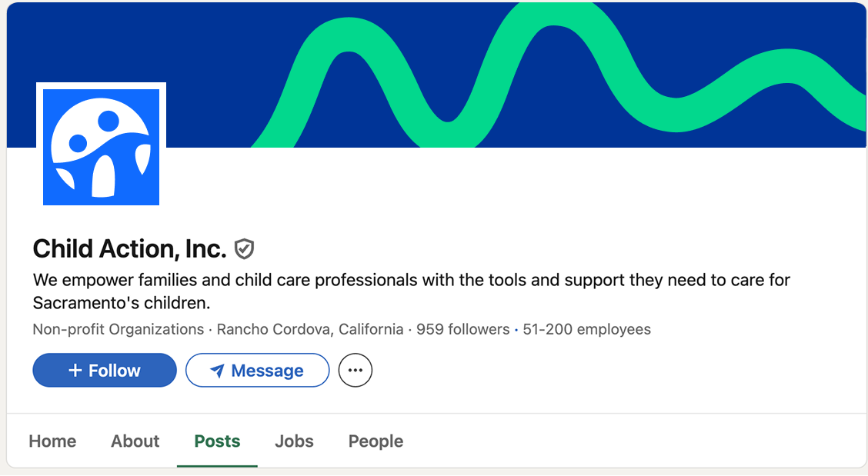Image resolution: width=868 pixels, height=476 pixels.
Task: Open the 51-200 employees link
Action: [586, 330]
